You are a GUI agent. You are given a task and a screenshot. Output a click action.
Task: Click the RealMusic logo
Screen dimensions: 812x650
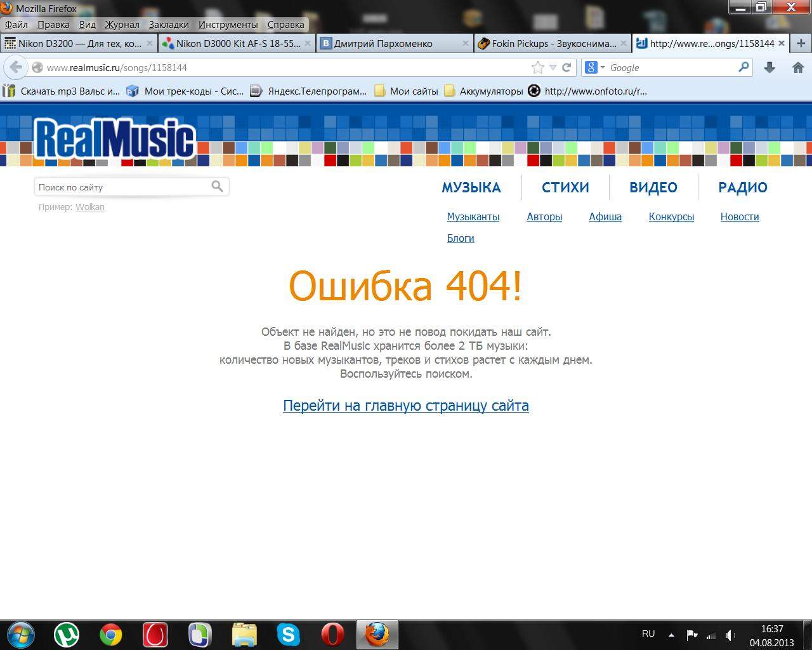114,140
